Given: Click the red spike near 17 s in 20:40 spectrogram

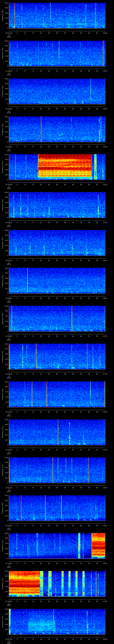Looking at the screenshot, I should (x=36, y=356).
